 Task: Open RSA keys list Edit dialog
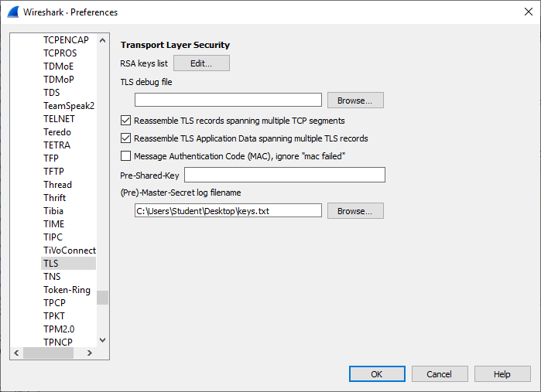point(201,63)
